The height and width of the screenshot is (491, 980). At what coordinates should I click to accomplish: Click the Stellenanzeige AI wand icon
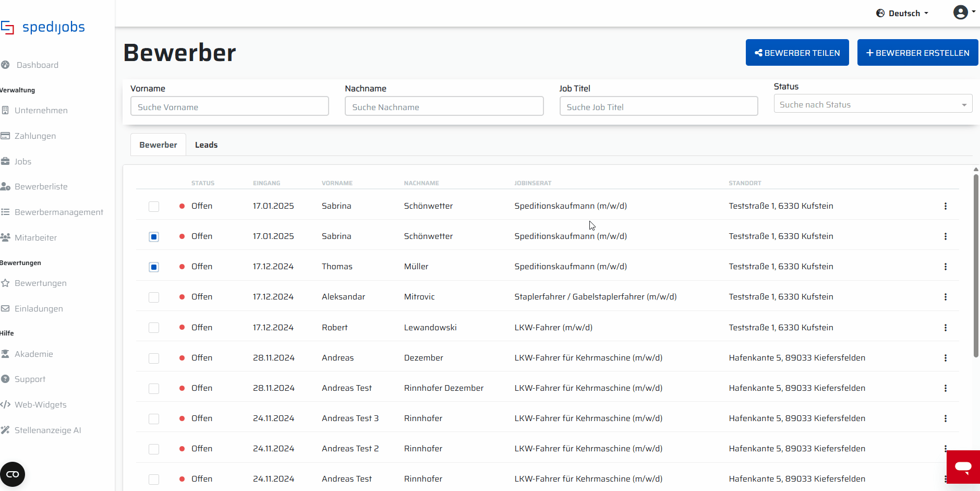click(x=5, y=430)
